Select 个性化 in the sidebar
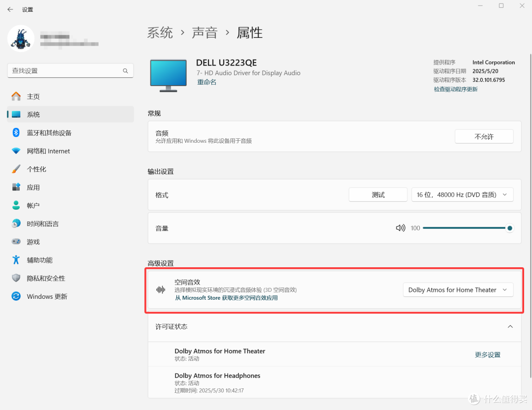Screen dimensions: 532x410 click(70, 169)
